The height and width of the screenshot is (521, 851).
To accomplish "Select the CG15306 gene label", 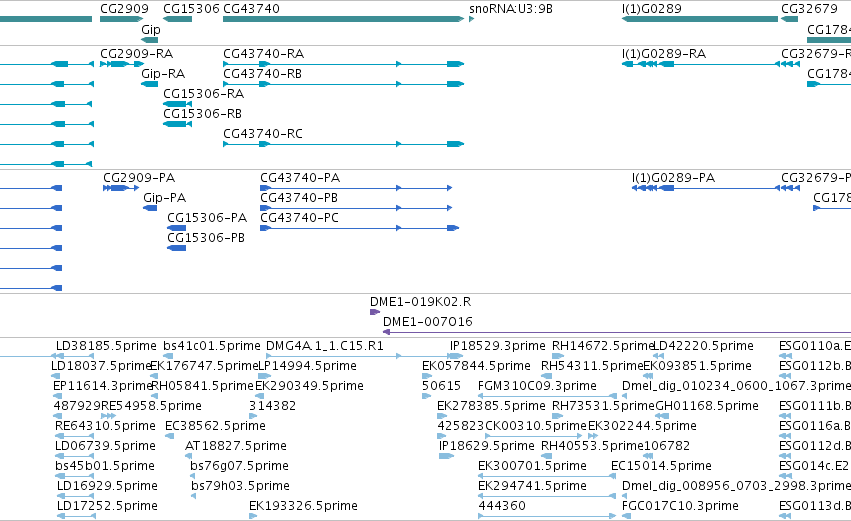I will [191, 9].
